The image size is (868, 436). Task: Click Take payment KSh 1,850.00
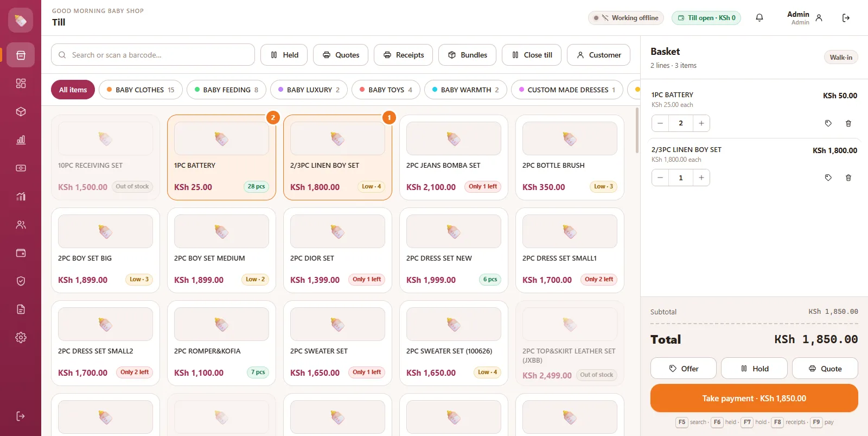754,398
